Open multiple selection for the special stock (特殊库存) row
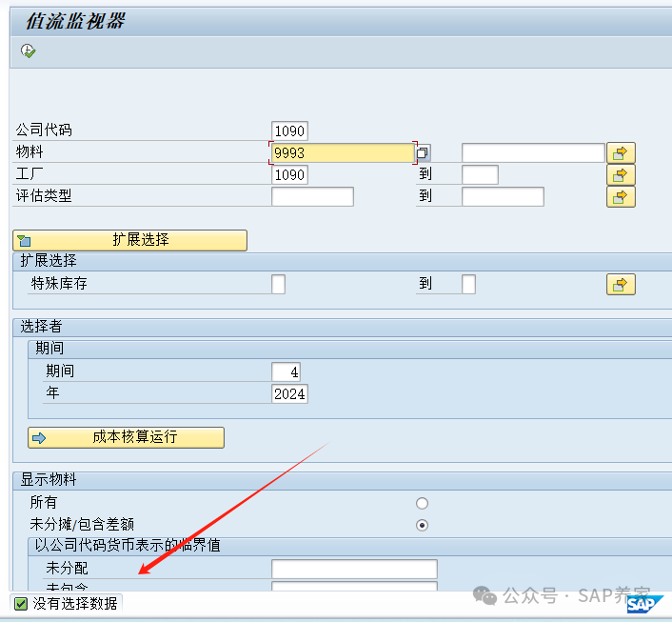The height and width of the screenshot is (622, 672). [621, 285]
